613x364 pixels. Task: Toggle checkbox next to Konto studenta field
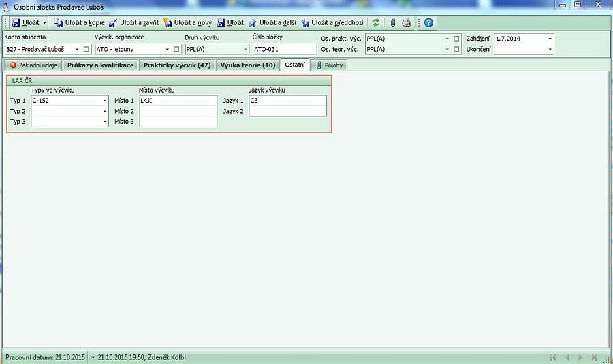(x=87, y=49)
